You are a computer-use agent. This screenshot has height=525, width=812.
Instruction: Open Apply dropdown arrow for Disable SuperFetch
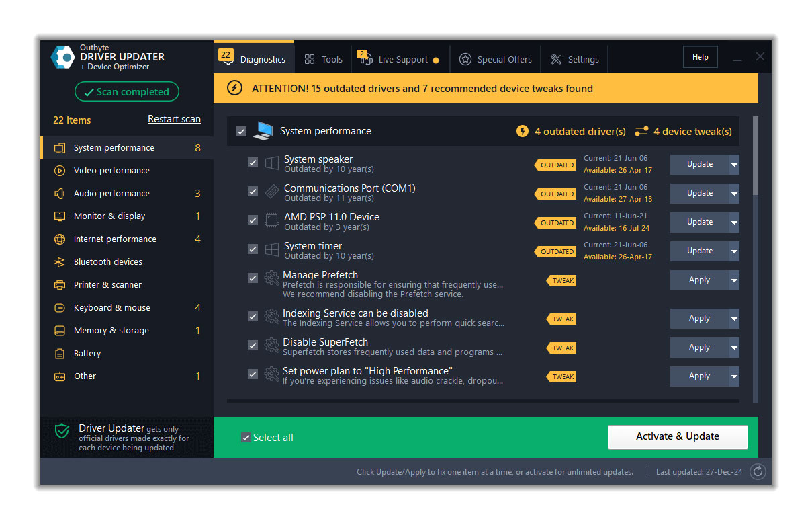(734, 348)
